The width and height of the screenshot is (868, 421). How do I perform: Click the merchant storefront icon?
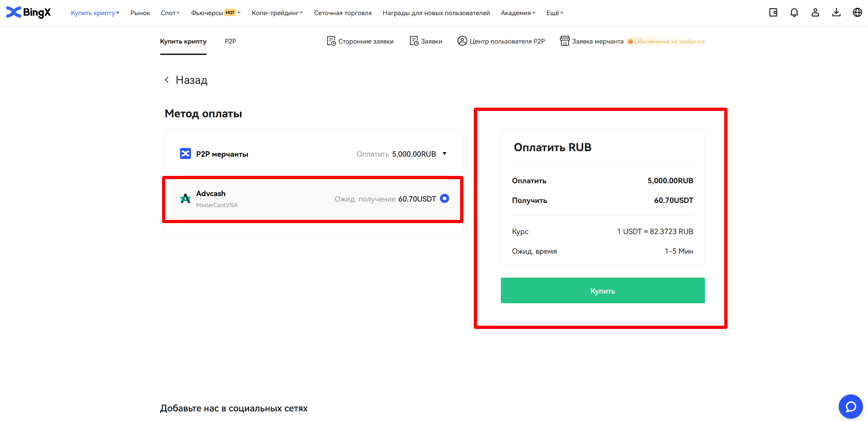coord(565,41)
